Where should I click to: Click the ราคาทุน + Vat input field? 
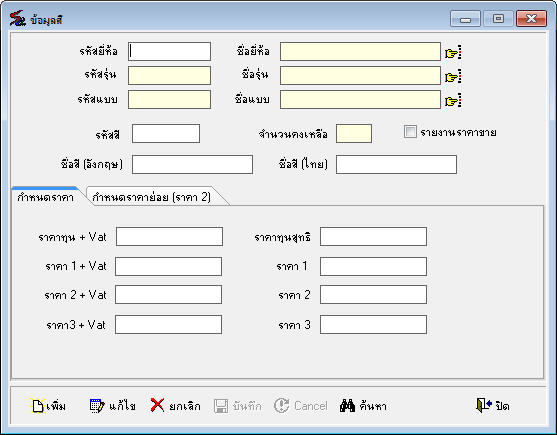tap(169, 236)
